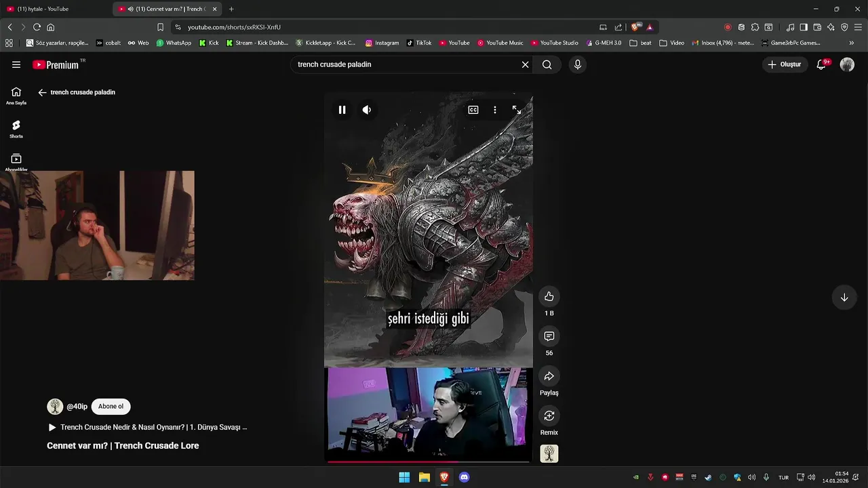
Task: Open Brave Shields lion icon
Action: (635, 27)
